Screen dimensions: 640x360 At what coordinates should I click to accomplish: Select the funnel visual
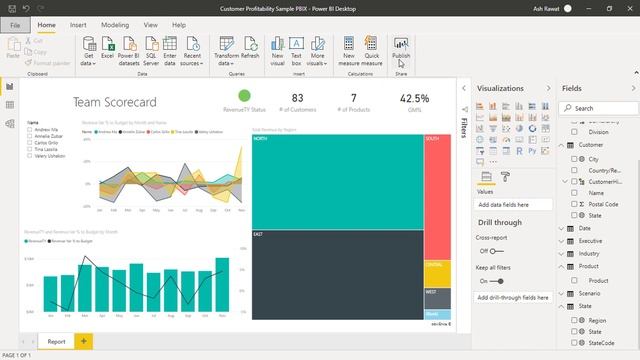pos(493,129)
